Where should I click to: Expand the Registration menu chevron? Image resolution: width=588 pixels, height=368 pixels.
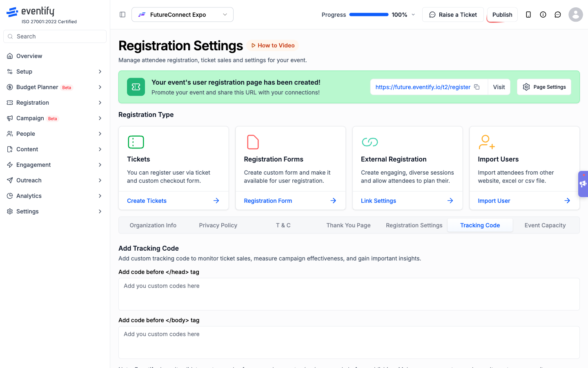100,103
